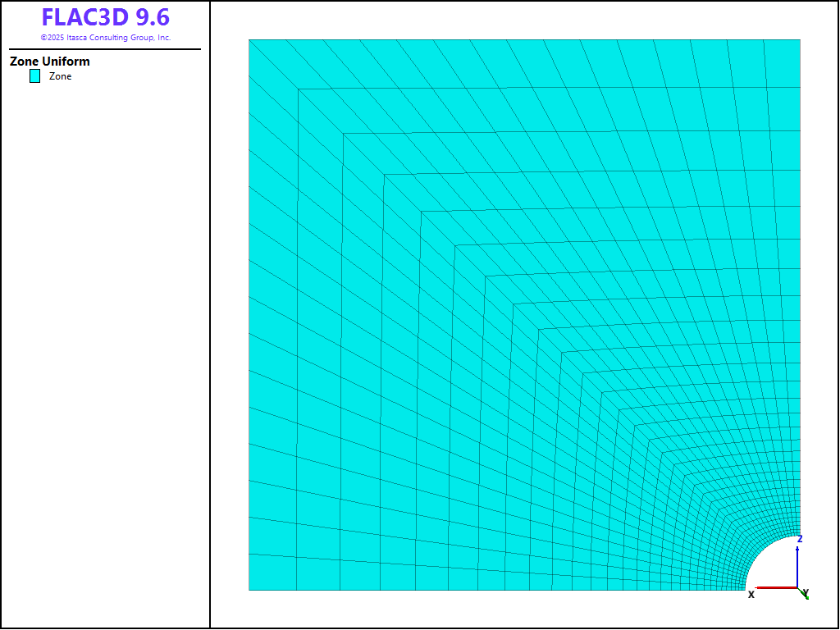
Task: Click the divider line under the copyright text
Action: 105,49
